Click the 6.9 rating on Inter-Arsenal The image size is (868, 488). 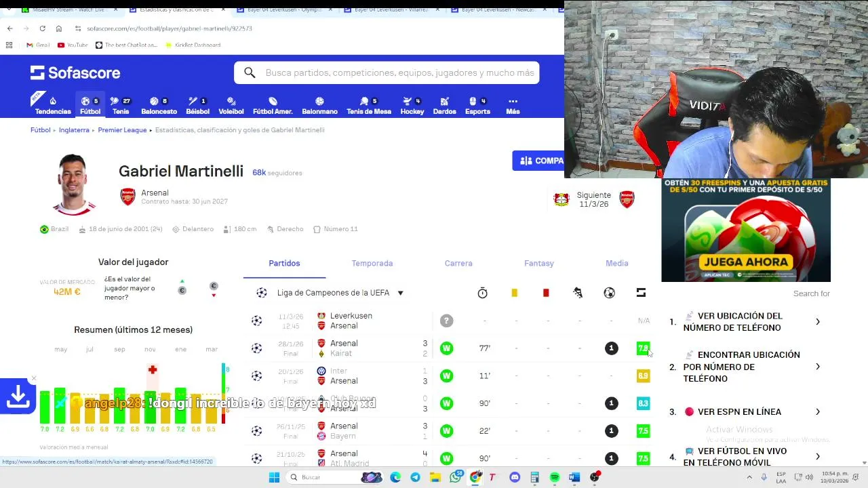point(643,375)
